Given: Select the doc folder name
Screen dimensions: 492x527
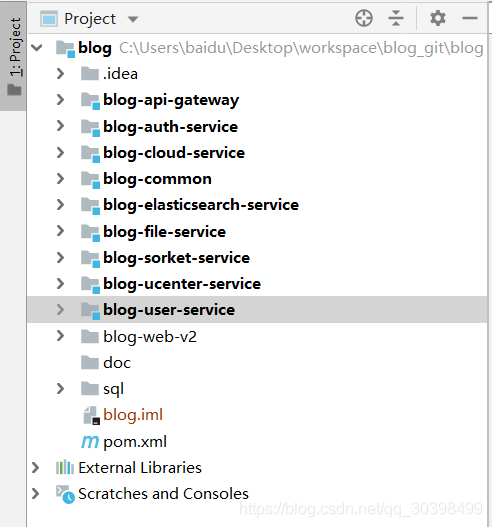Looking at the screenshot, I should (x=117, y=363).
